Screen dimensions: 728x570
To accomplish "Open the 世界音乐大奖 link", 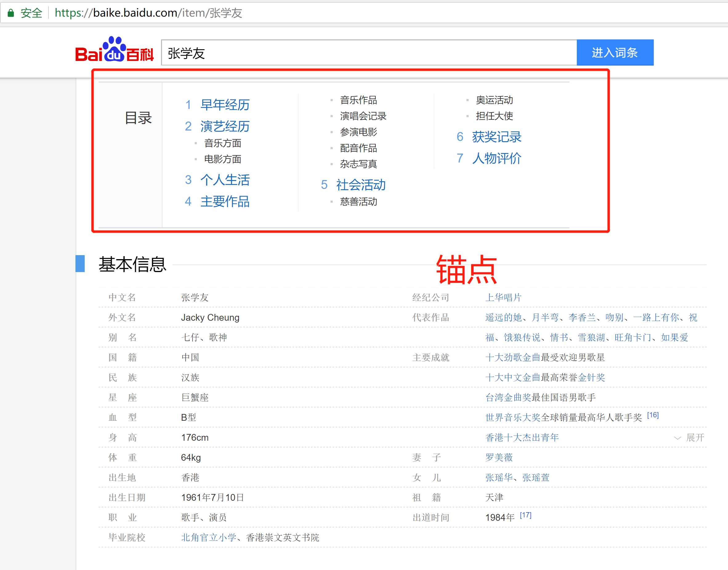I will [513, 417].
